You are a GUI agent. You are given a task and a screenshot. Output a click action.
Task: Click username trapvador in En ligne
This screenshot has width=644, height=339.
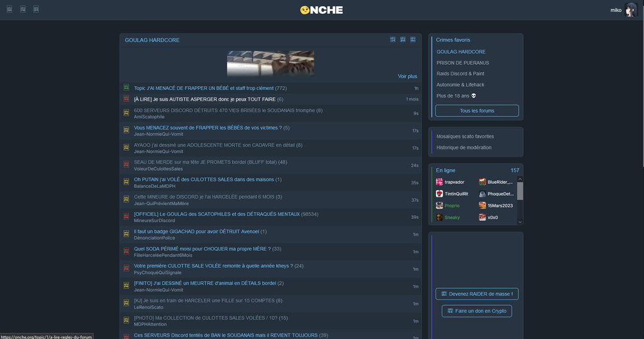(454, 182)
